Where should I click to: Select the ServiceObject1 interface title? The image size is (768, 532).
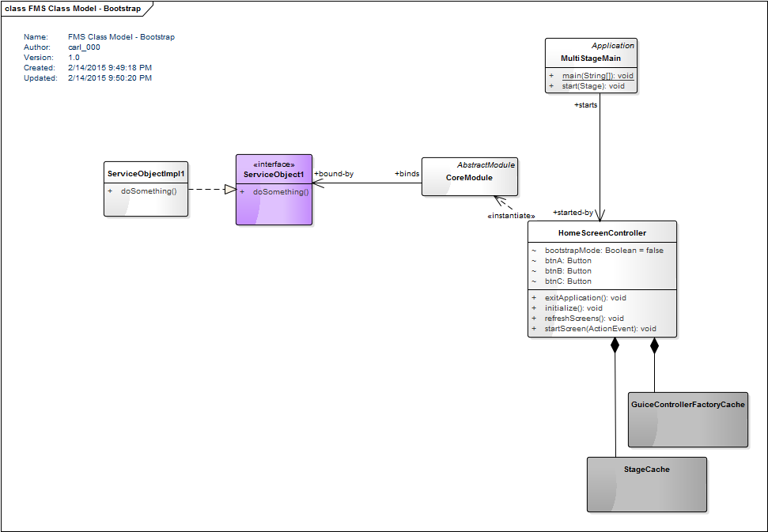click(x=274, y=175)
